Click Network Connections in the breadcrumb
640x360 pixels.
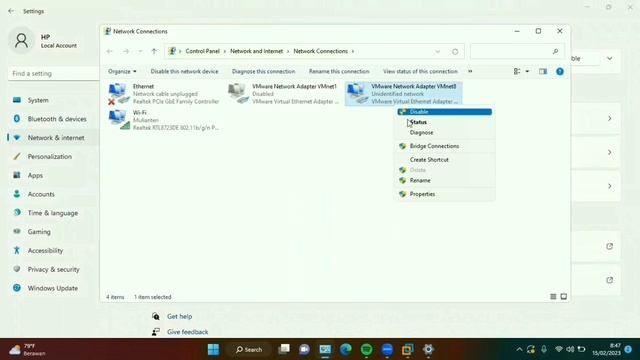click(x=320, y=51)
